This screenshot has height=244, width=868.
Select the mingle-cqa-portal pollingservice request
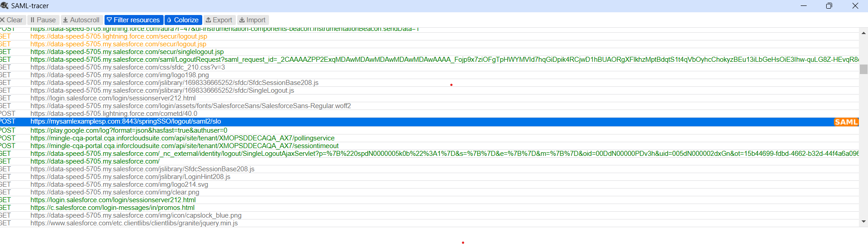click(429, 138)
